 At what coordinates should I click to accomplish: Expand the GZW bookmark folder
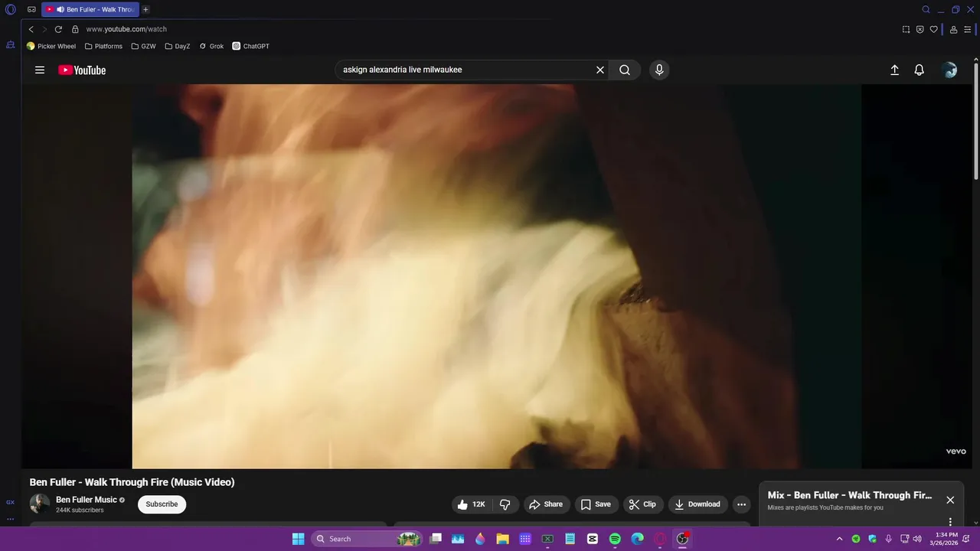143,46
